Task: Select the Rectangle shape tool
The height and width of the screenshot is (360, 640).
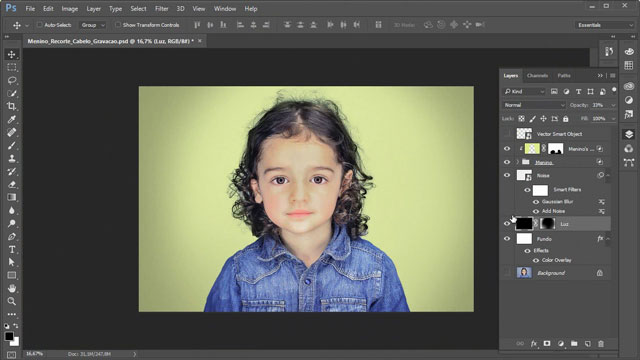Action: [11, 276]
